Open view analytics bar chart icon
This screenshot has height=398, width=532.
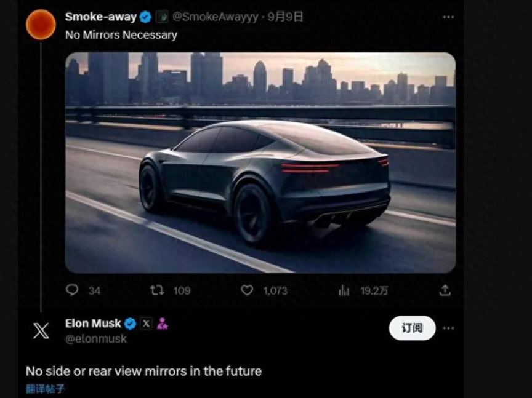click(344, 290)
